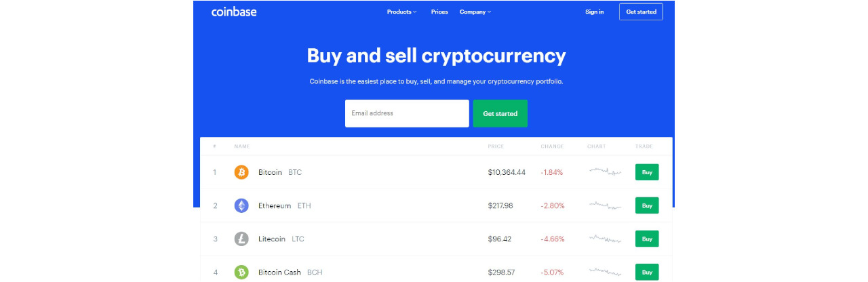Image resolution: width=868 pixels, height=282 pixels.
Task: Expand the Company dropdown menu
Action: (475, 12)
